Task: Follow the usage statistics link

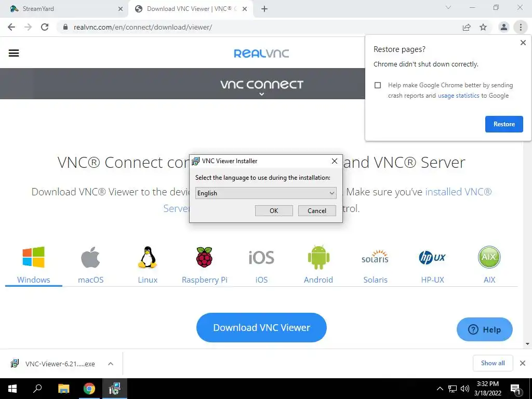Action: coord(458,96)
